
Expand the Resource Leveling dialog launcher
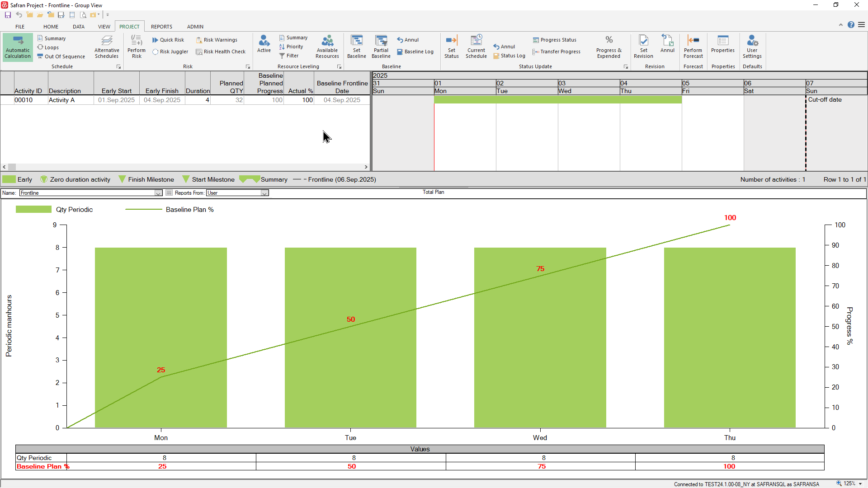coord(339,67)
